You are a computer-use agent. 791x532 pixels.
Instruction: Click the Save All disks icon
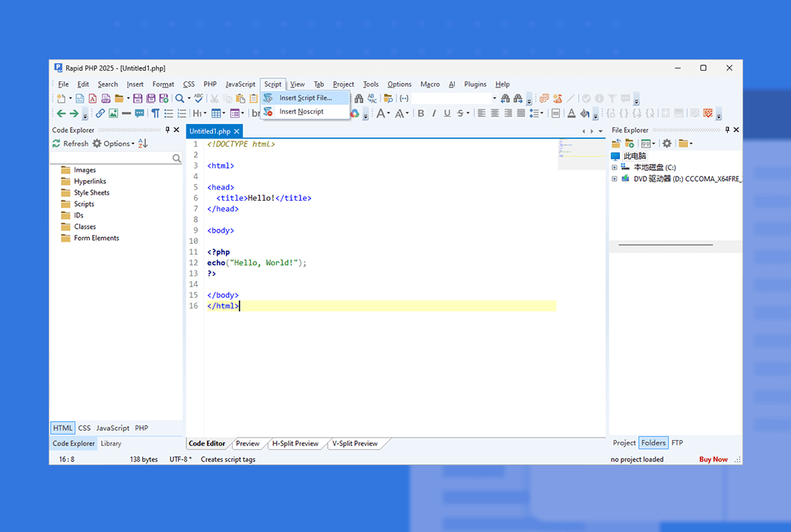point(151,98)
